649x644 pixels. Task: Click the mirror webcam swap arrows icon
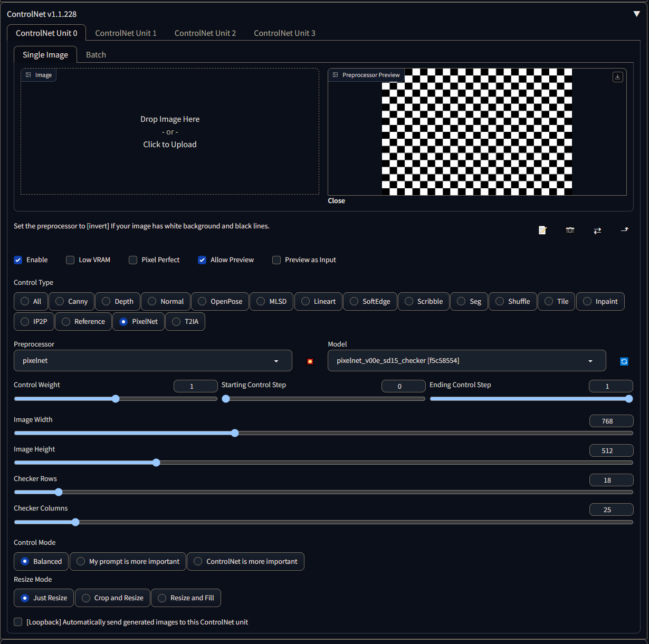point(597,230)
